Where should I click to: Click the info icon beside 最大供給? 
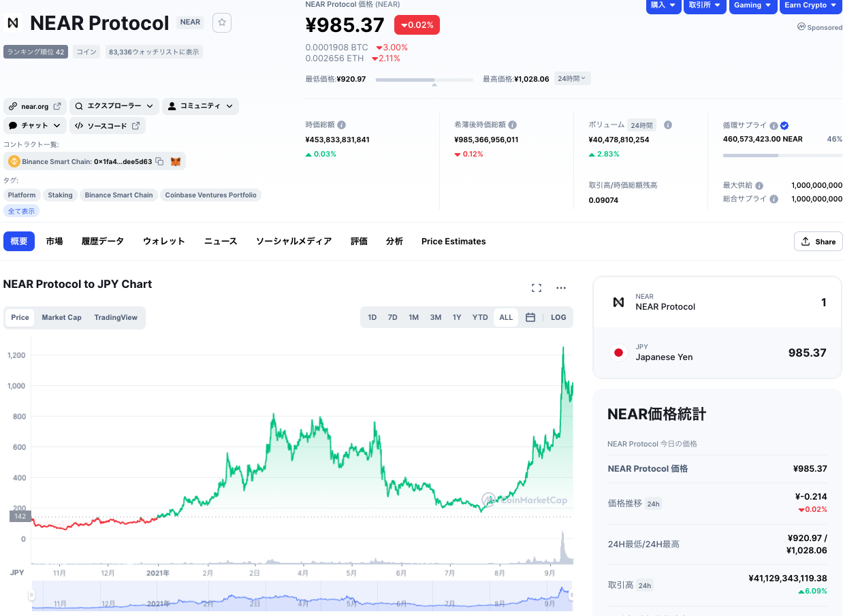click(759, 186)
